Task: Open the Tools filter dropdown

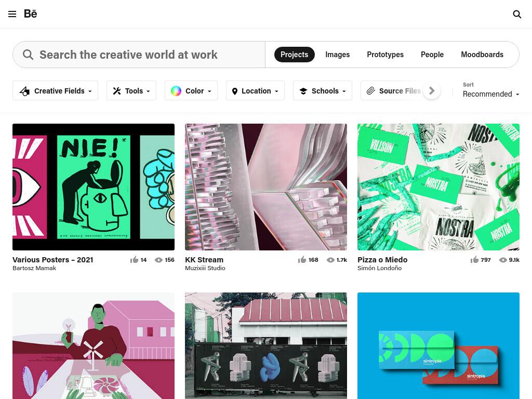Action: 131,90
